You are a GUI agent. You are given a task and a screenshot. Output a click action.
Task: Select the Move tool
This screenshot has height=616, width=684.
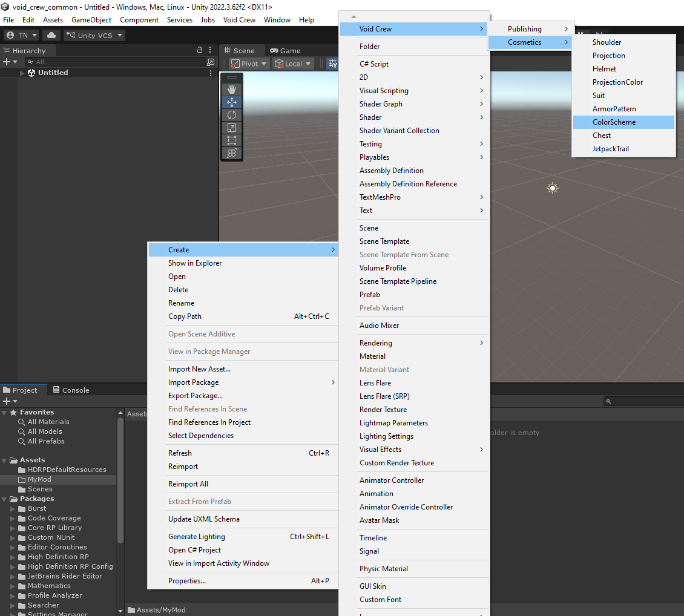click(x=232, y=102)
